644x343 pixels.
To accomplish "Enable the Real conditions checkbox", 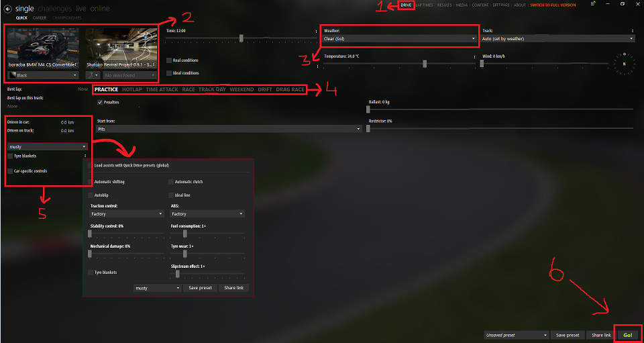I will coord(169,60).
